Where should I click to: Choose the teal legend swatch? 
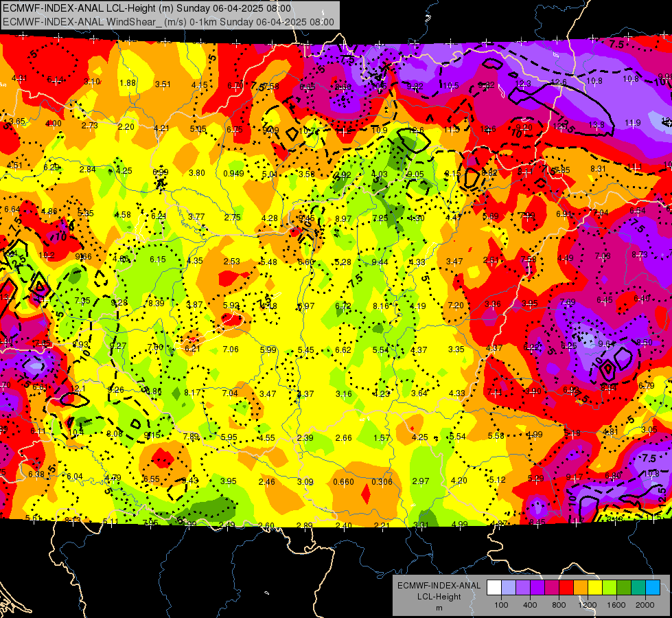[x=638, y=588]
